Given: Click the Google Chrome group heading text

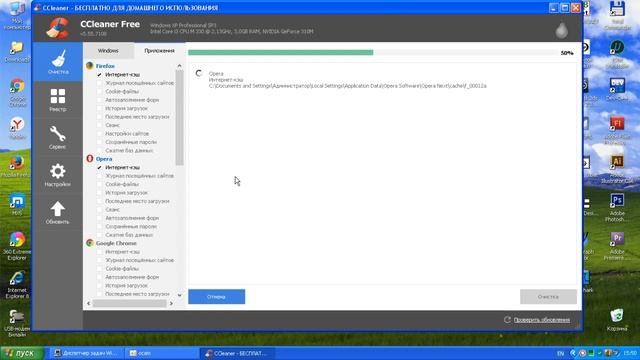Looking at the screenshot, I should pyautogui.click(x=116, y=243).
